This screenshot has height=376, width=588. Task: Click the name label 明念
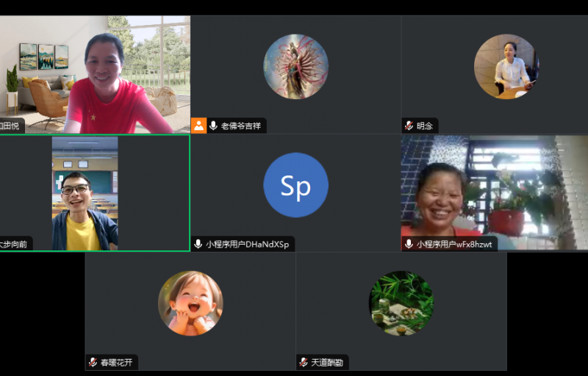tap(425, 126)
